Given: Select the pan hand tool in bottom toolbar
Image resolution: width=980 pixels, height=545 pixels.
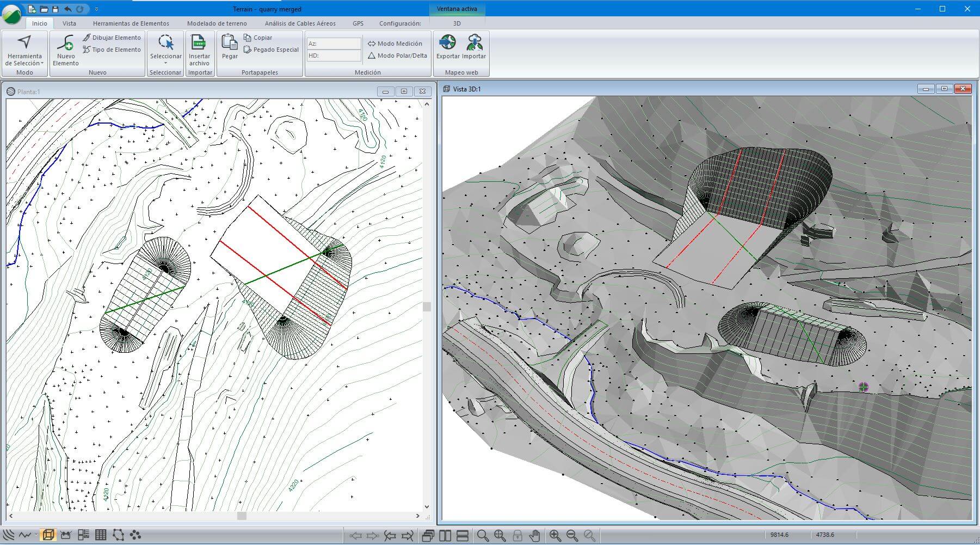Looking at the screenshot, I should point(534,536).
